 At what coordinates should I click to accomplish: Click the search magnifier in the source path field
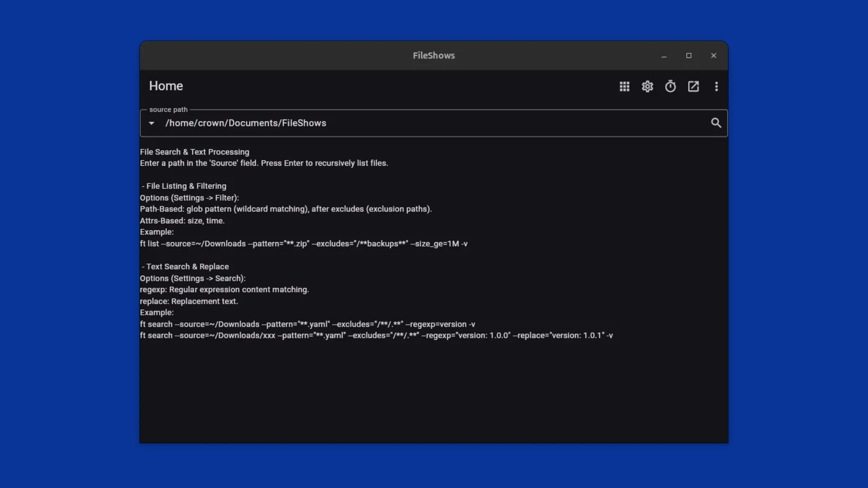[x=716, y=123]
